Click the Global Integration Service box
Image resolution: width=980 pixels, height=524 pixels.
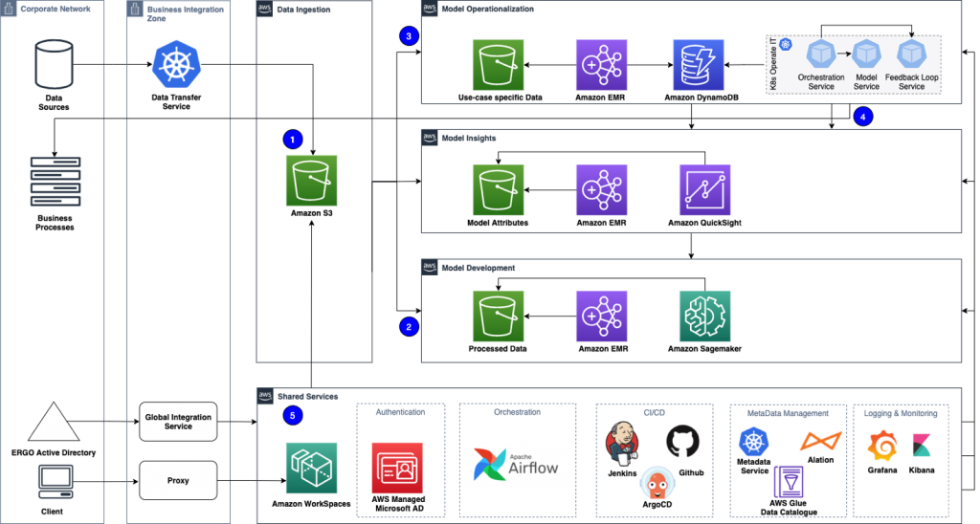tap(178, 421)
